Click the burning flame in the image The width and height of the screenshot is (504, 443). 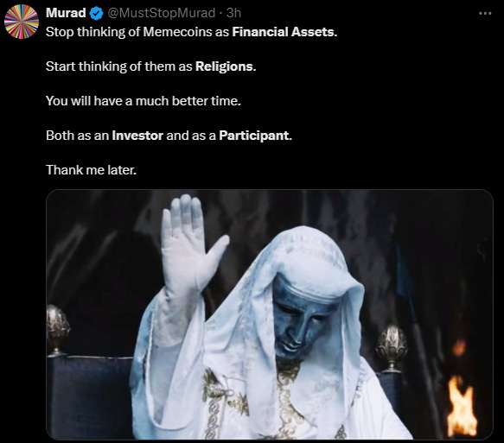click(x=462, y=404)
